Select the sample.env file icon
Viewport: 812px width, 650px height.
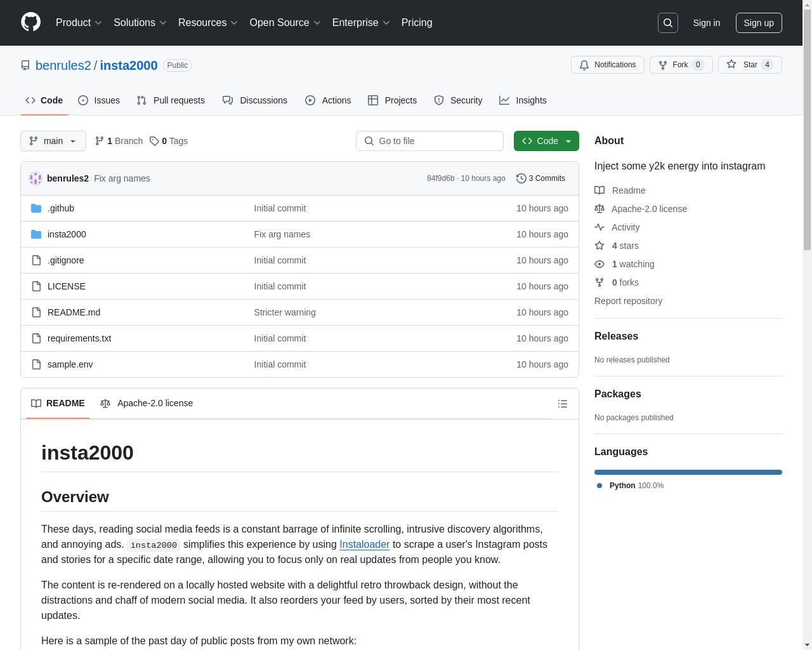point(36,364)
